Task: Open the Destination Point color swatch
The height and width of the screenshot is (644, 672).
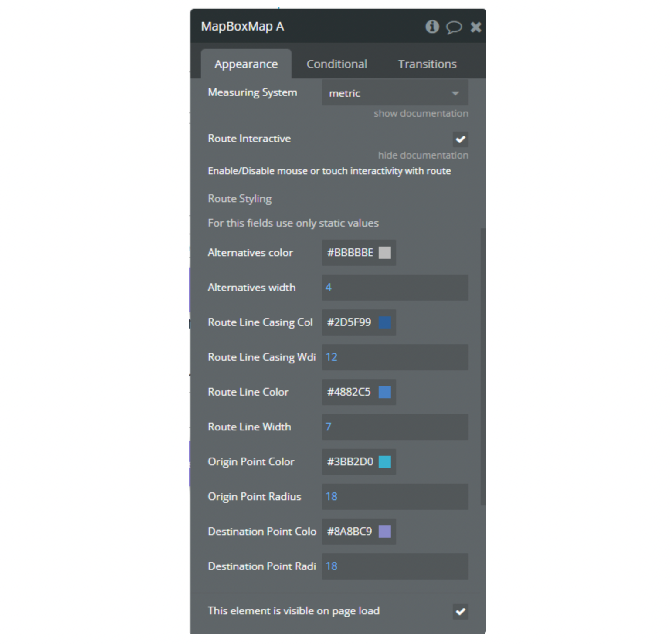Action: (x=385, y=532)
